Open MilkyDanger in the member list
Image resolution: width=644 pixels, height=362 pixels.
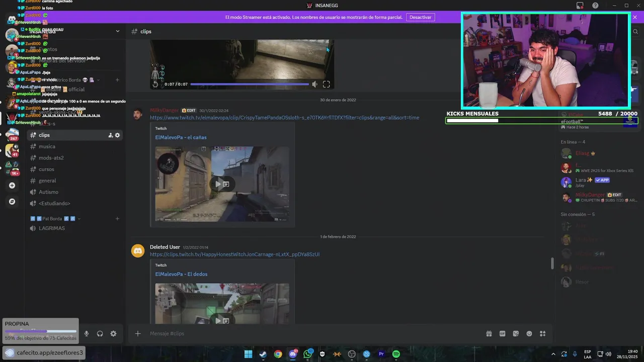pos(590,195)
